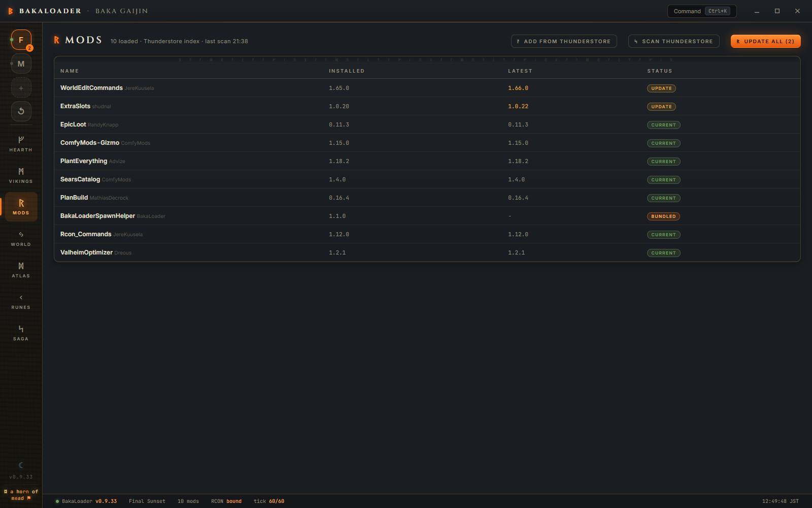Click '10 mods' in status bar

pyautogui.click(x=188, y=501)
